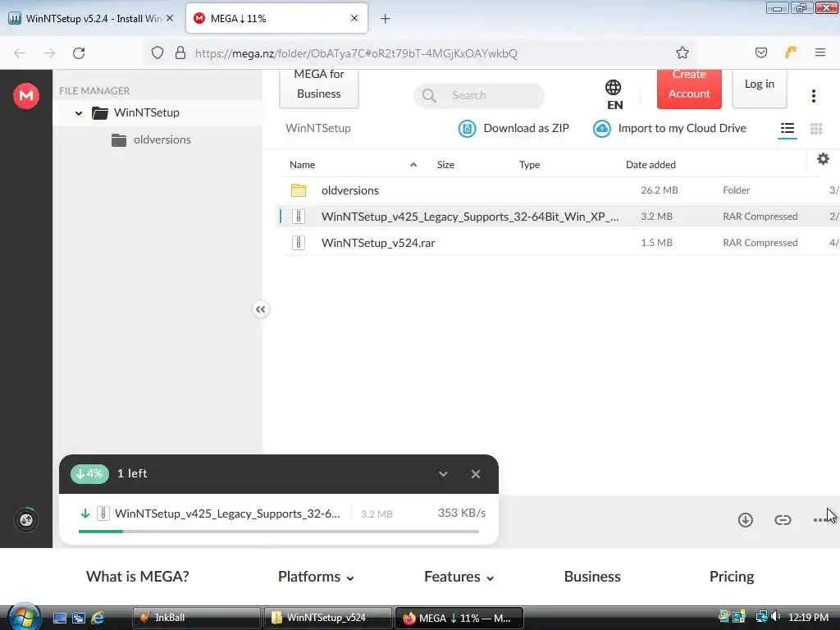Click the WinNTSetup breadcrumb label
The height and width of the screenshot is (630, 840).
click(x=317, y=129)
